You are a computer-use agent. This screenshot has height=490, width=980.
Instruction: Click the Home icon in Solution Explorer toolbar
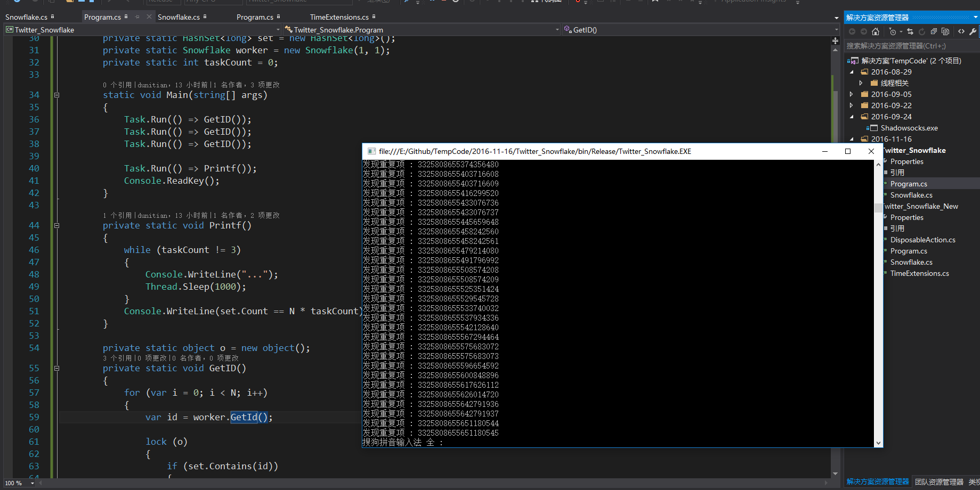(875, 32)
